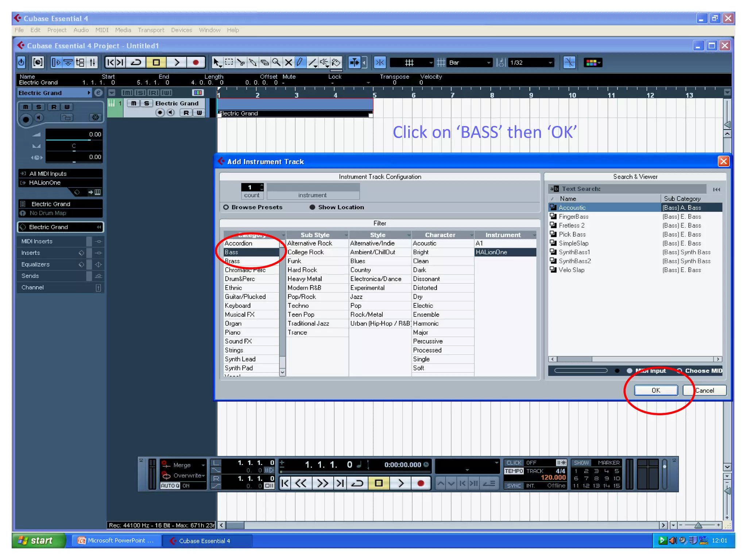Go to project start in transport
747x560 pixels.
[285, 483]
